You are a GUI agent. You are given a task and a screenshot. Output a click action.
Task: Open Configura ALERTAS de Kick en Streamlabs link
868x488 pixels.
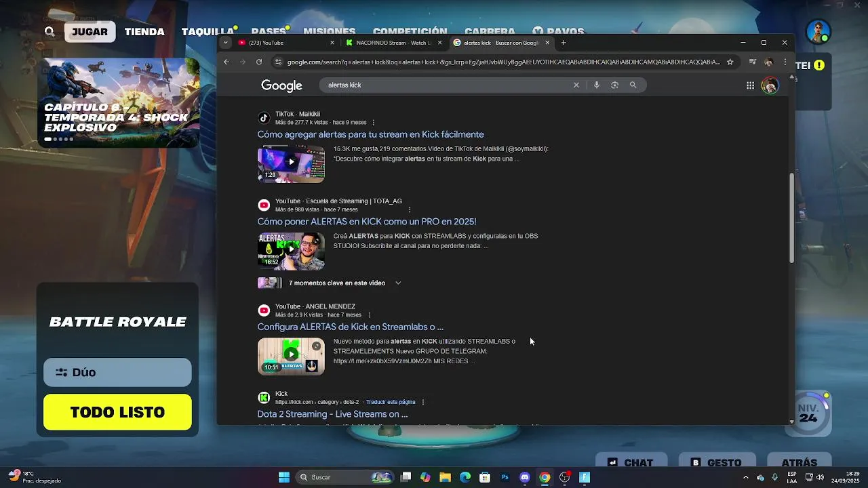(x=350, y=327)
